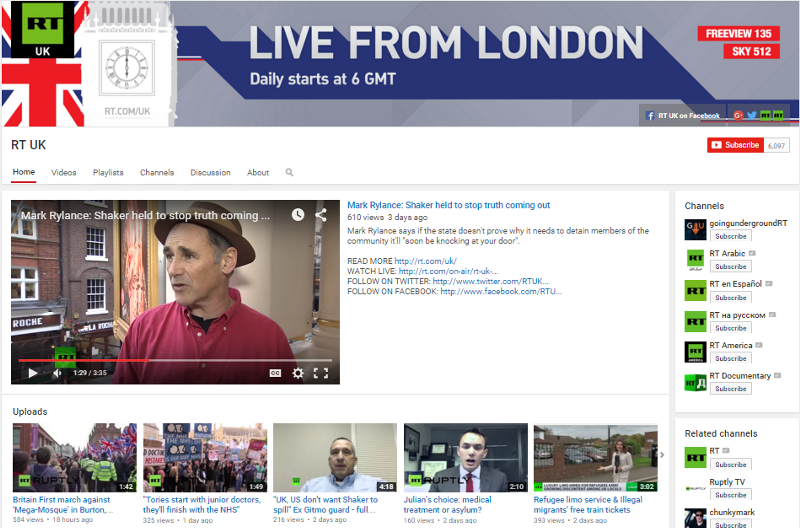Follow the READ MORE rt.com/uk link
This screenshot has height=528, width=800.
(426, 261)
